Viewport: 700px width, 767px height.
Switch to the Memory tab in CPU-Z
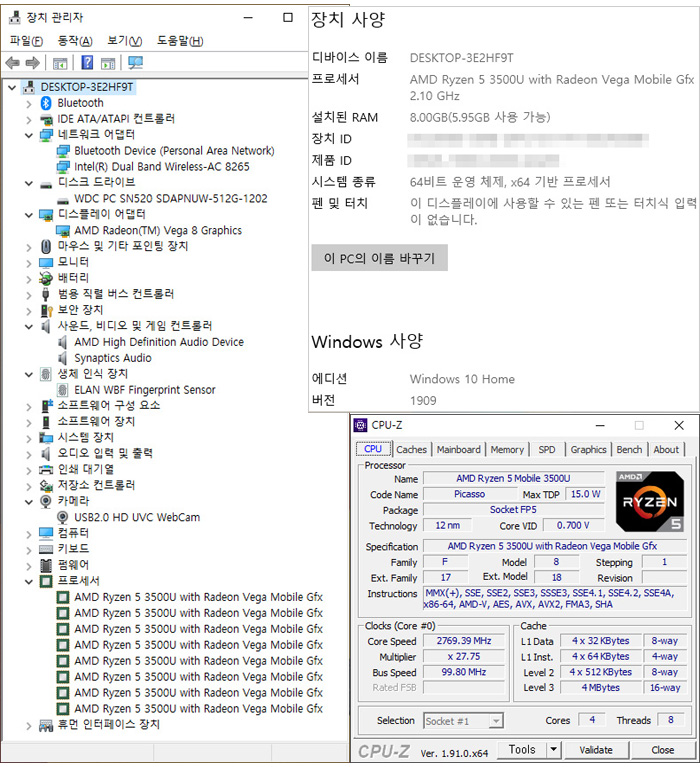coord(507,450)
